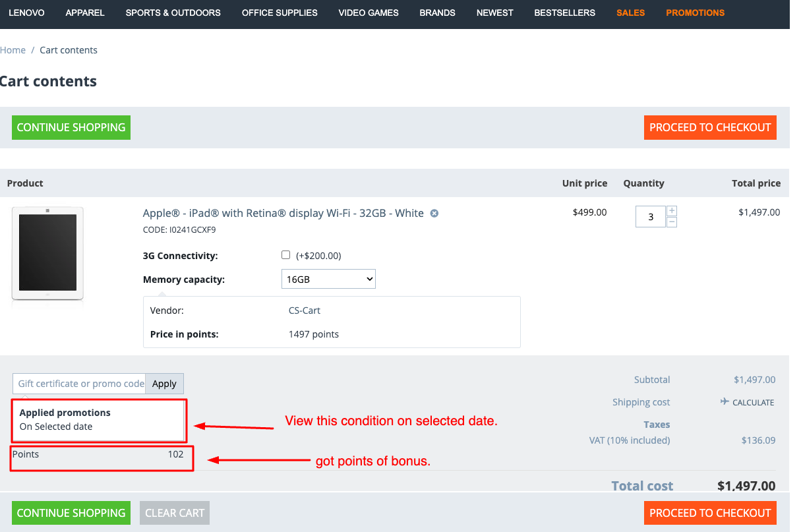Image resolution: width=801 pixels, height=532 pixels.
Task: Click the top Continue Shopping button
Action: tap(71, 128)
